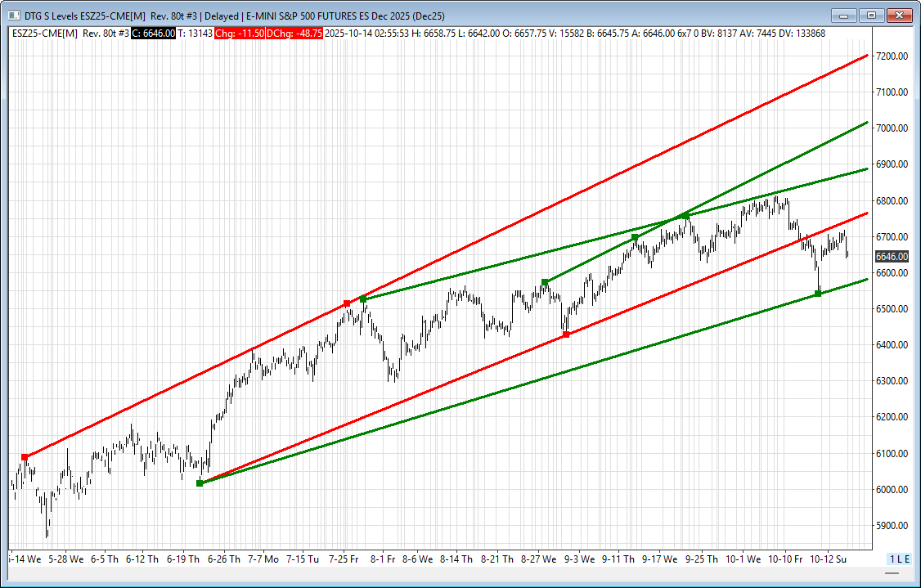Select the green anchor near 9-11 at 6700
The width and height of the screenshot is (921, 588).
click(x=635, y=237)
